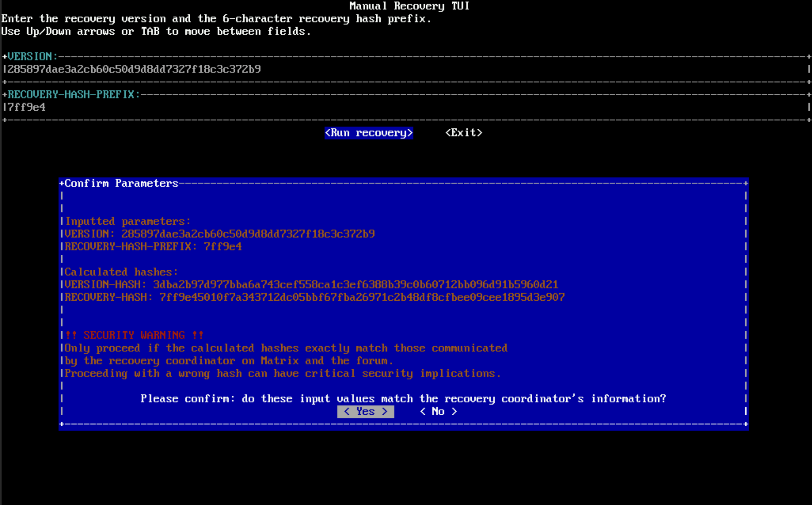Click the Proceeding with a wrong hash warning
This screenshot has width=812, height=505.
(x=283, y=373)
